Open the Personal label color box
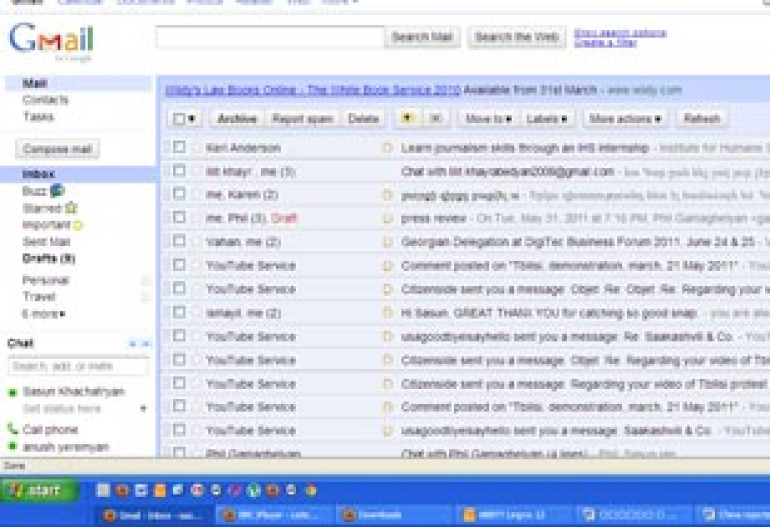This screenshot has height=527, width=770. tap(145, 280)
